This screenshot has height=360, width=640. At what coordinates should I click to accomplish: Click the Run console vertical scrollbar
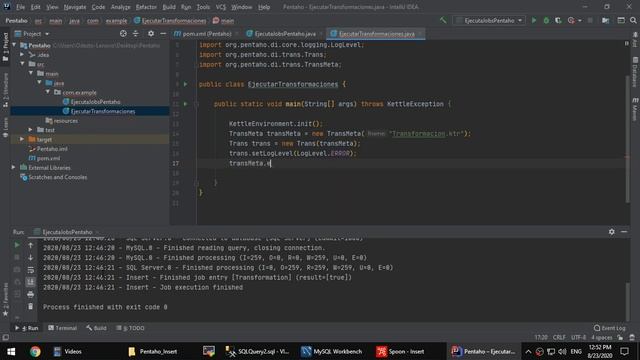[x=627, y=301]
